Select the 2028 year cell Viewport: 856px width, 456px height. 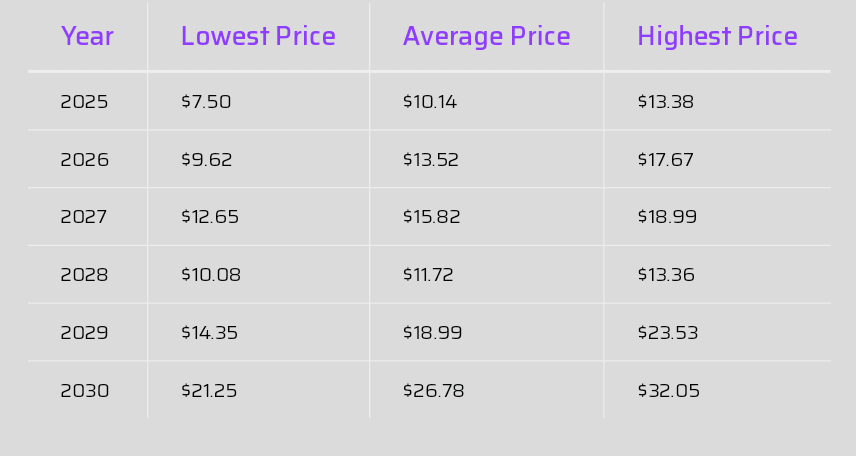[84, 275]
